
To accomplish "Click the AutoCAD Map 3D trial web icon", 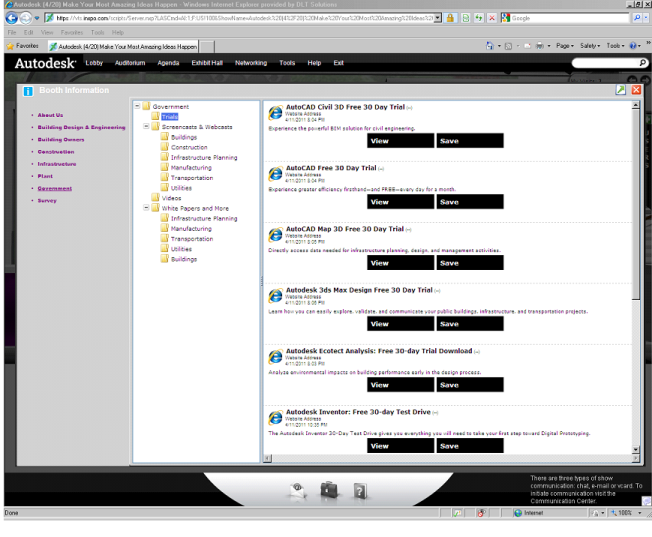I will click(275, 235).
